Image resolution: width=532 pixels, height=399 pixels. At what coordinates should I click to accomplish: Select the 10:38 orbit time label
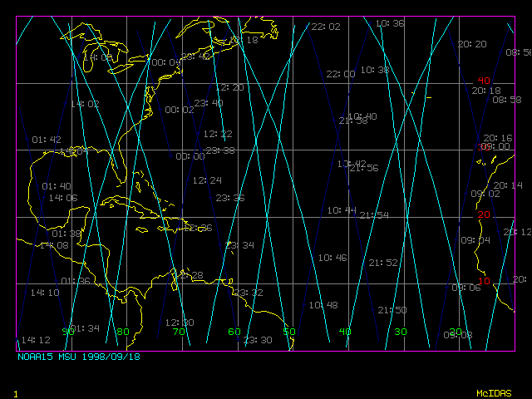click(375, 70)
